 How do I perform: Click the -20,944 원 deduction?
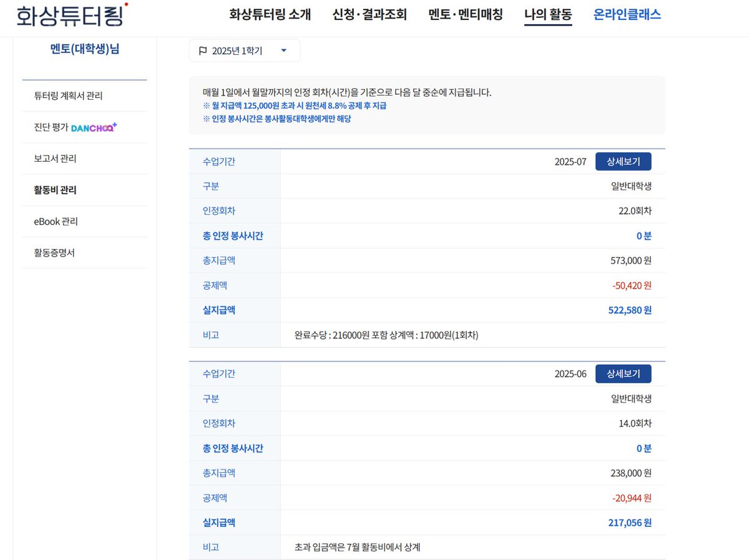pos(632,498)
